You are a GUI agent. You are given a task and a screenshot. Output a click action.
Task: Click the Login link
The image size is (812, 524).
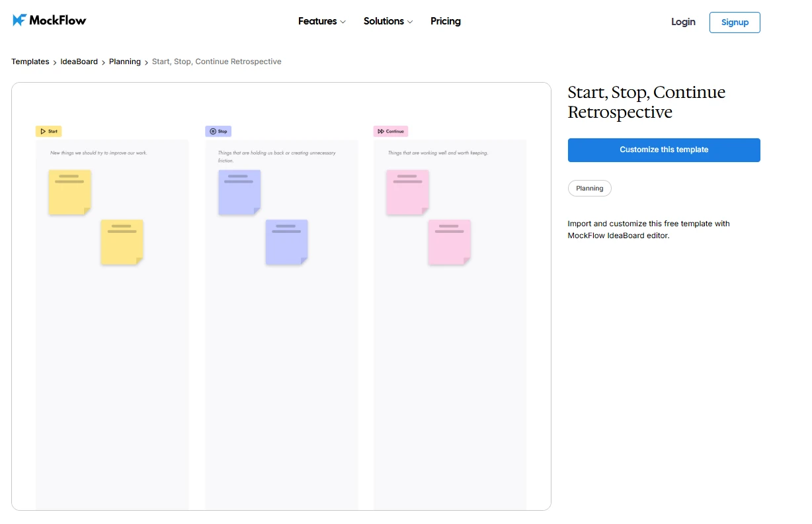[x=683, y=22]
